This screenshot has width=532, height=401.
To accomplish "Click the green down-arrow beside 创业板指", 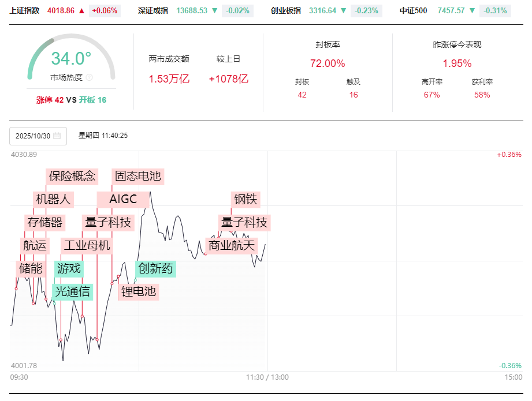I will [344, 10].
